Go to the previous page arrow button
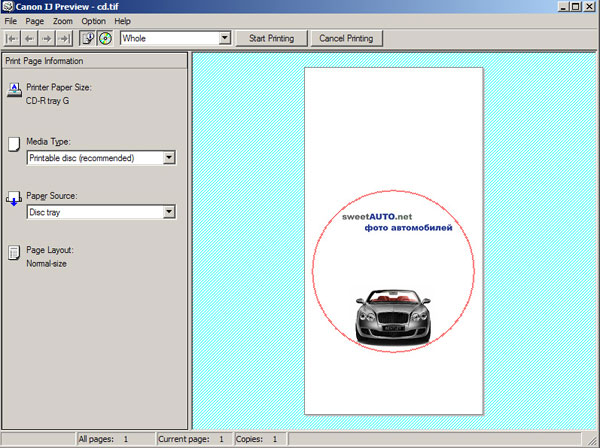Screen dimensions: 600x448 (29, 38)
